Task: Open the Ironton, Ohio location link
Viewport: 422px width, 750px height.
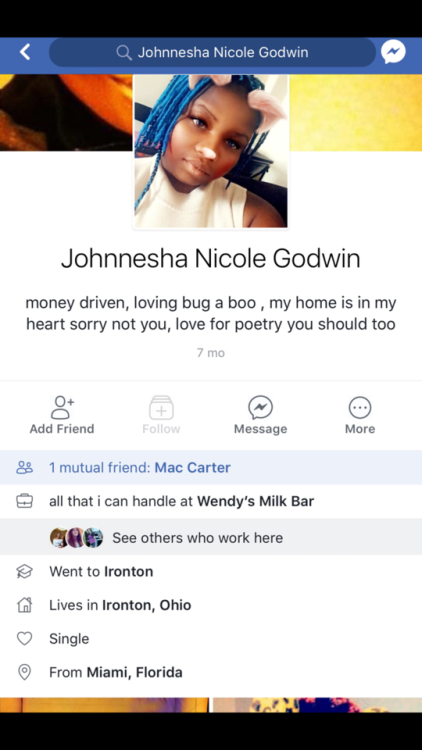Action: [146, 605]
